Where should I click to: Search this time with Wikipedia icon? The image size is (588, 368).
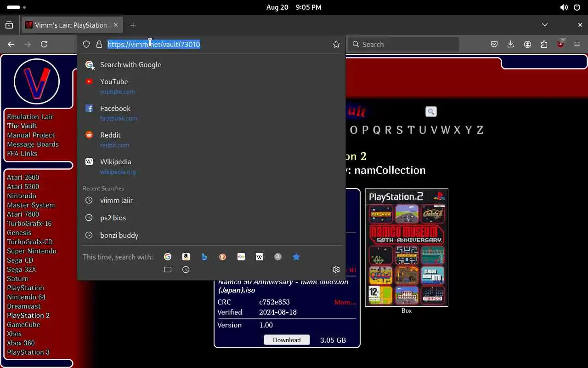tap(260, 257)
